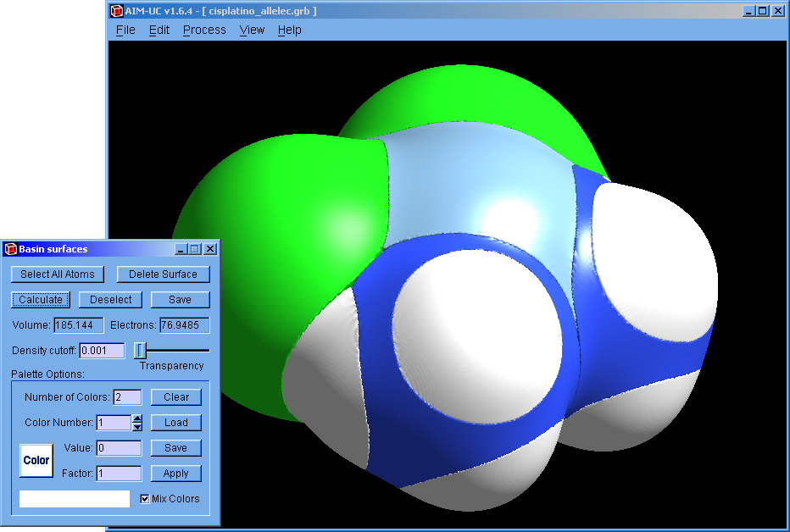Click the Density cutoff input field
This screenshot has width=790, height=532.
click(x=102, y=351)
